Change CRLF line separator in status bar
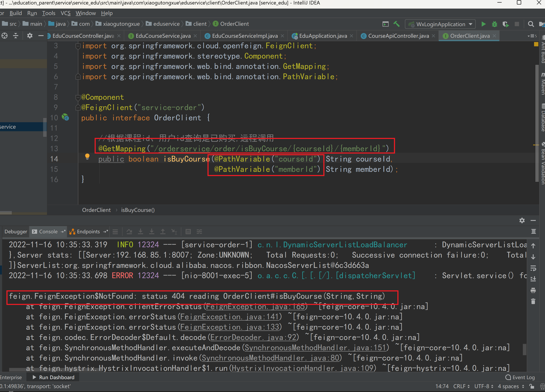This screenshot has width=545, height=392. click(x=461, y=386)
